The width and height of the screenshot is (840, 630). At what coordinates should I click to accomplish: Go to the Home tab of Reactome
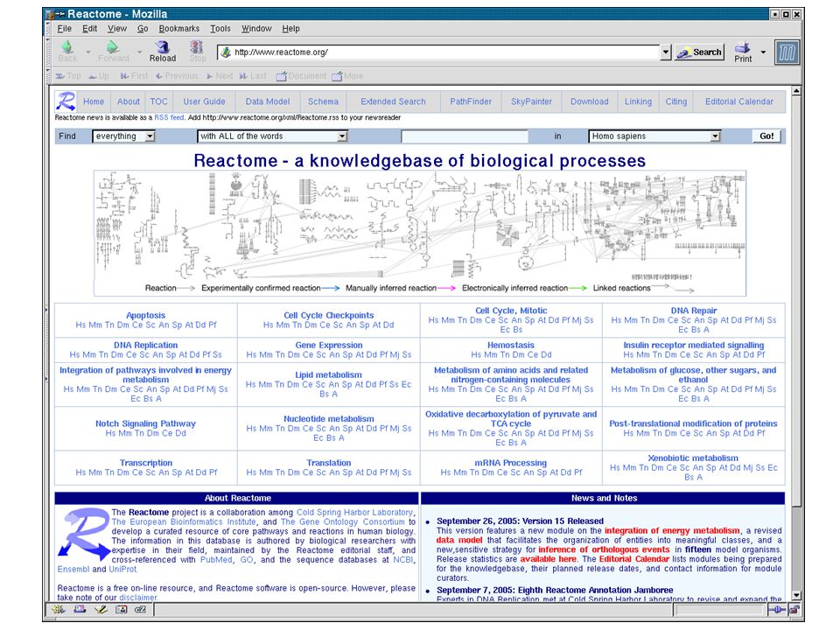94,101
